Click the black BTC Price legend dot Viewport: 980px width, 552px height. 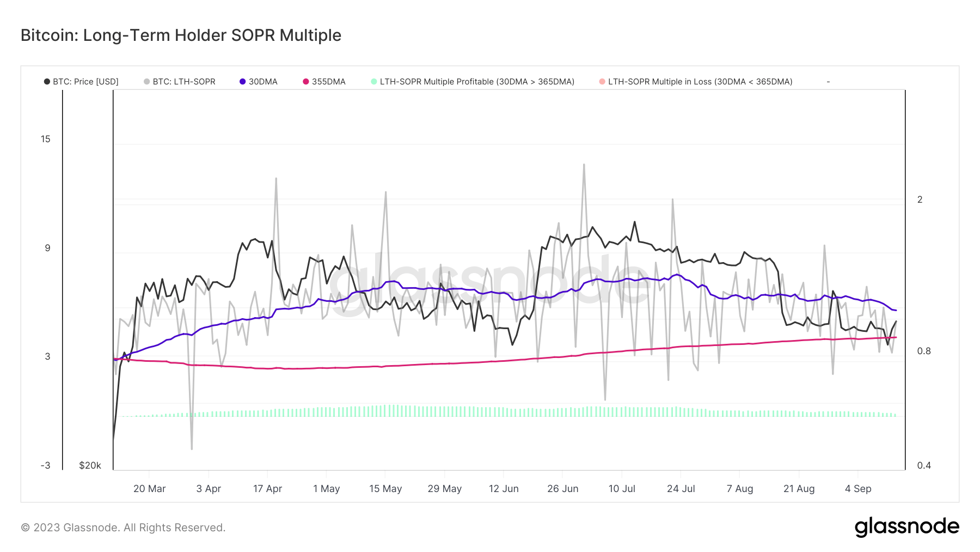47,82
